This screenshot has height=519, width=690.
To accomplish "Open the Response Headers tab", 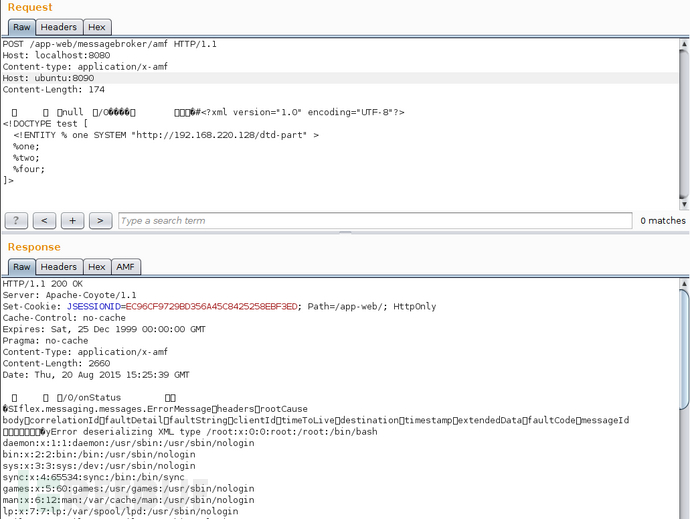I will (59, 267).
